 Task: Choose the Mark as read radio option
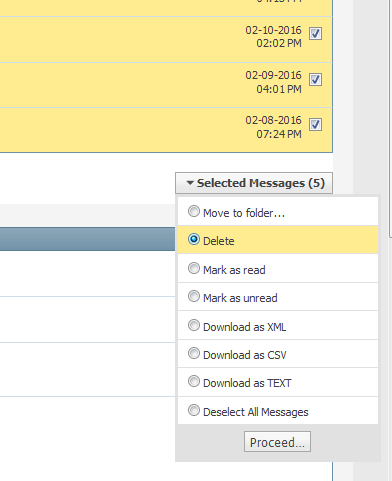click(x=194, y=268)
